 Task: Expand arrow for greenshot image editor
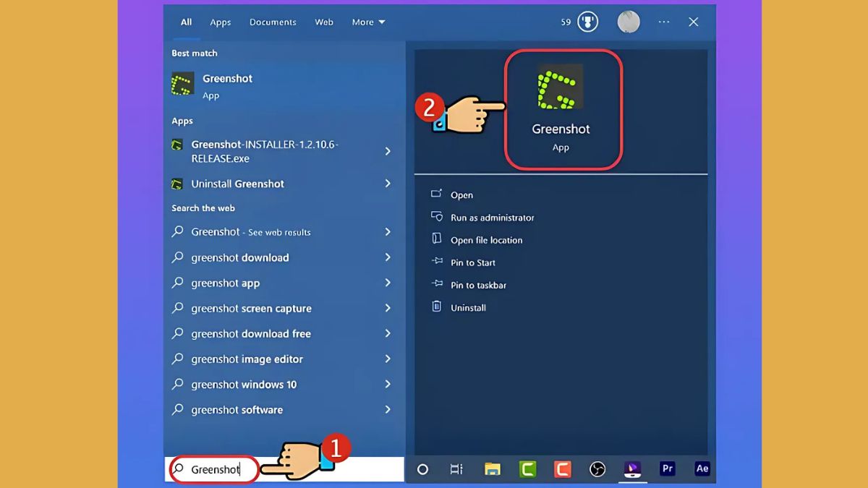[388, 359]
